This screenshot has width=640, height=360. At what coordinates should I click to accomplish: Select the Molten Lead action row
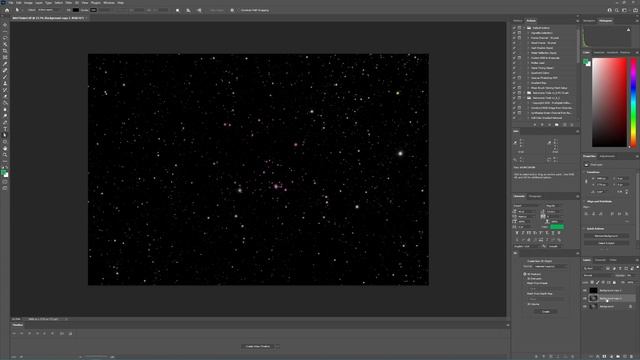click(x=544, y=63)
